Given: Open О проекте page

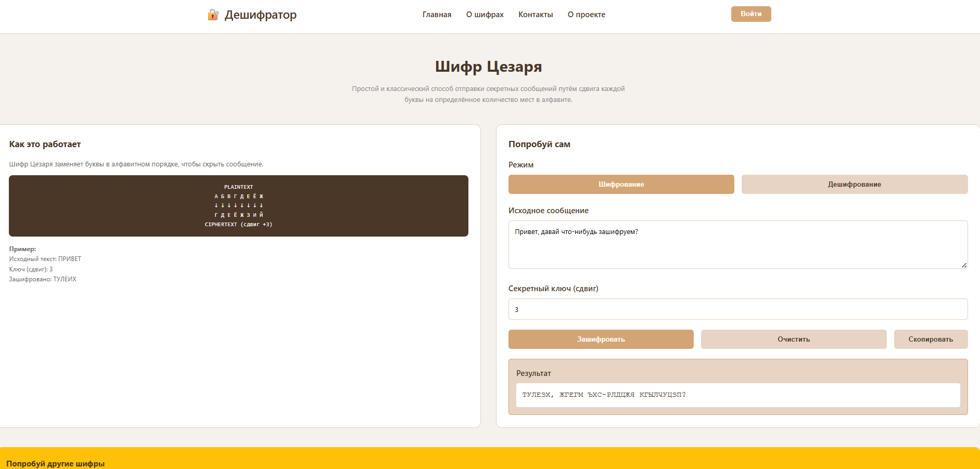Looking at the screenshot, I should click(587, 15).
